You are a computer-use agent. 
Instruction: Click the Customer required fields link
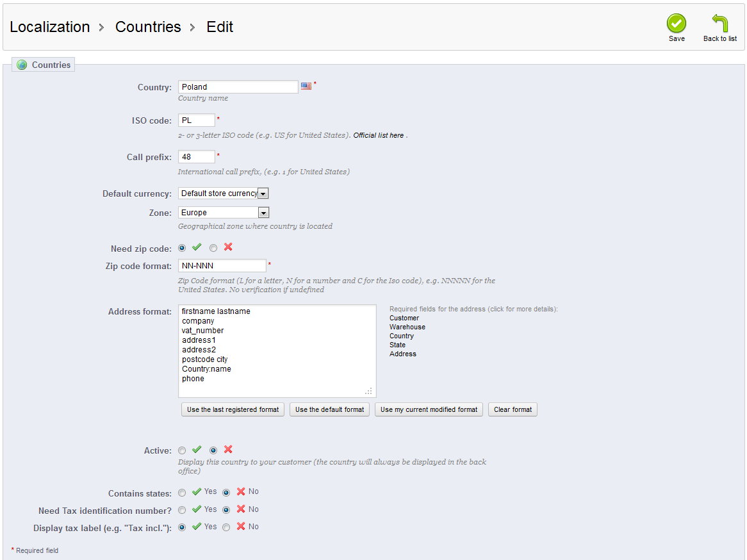[x=404, y=318]
